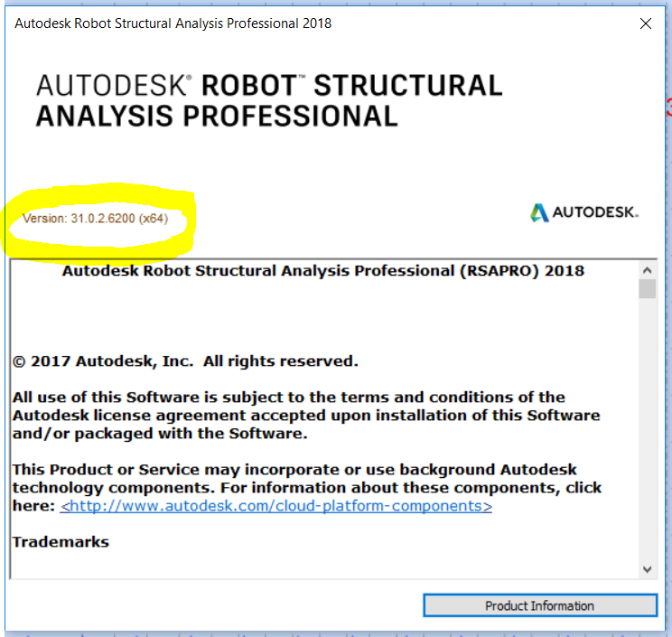672x637 pixels.
Task: Click the scroll up arrow in license text
Action: [647, 270]
